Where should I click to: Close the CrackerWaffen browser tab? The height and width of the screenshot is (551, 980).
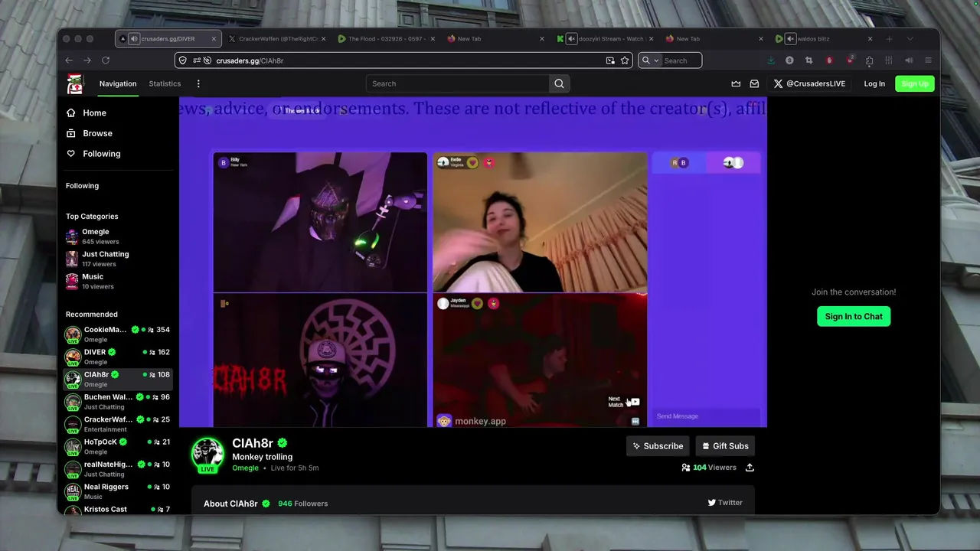tap(323, 38)
